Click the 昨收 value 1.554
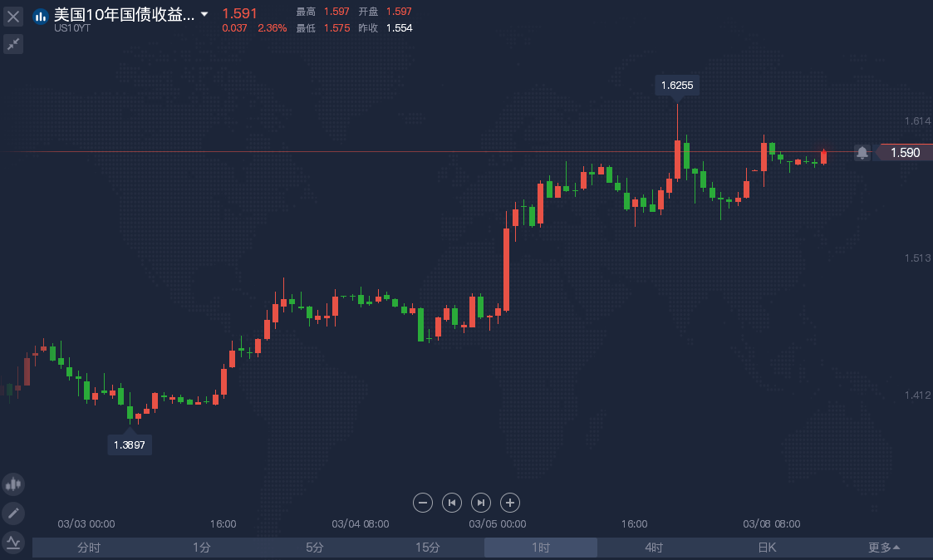The width and height of the screenshot is (933, 560). [400, 28]
